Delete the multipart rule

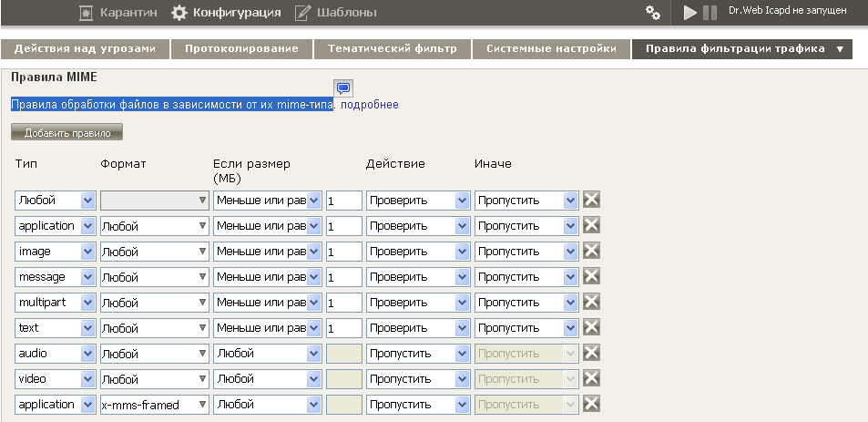pos(591,302)
